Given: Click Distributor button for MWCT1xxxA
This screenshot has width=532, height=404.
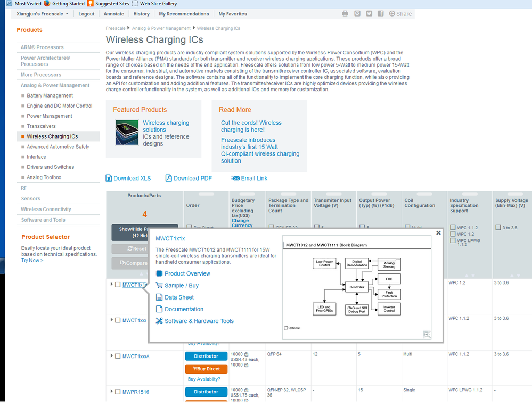Looking at the screenshot, I should point(206,356).
